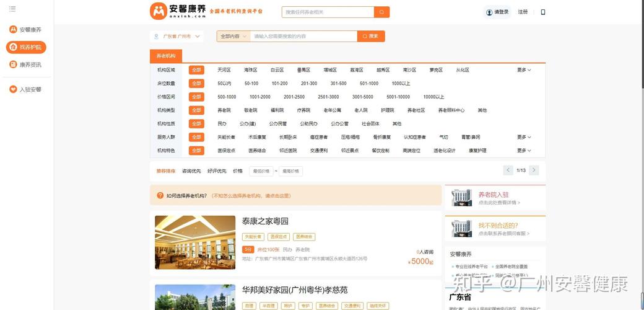The width and height of the screenshot is (644, 310).
Task: Select 全部 in the 机构特色 row
Action: (x=196, y=151)
